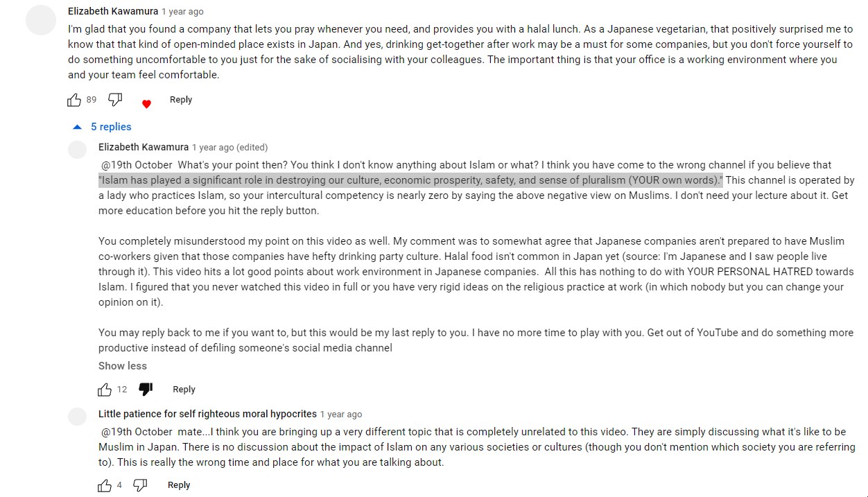This screenshot has width=868, height=497.
Task: Like the reply that has 12 likes
Action: tap(105, 390)
